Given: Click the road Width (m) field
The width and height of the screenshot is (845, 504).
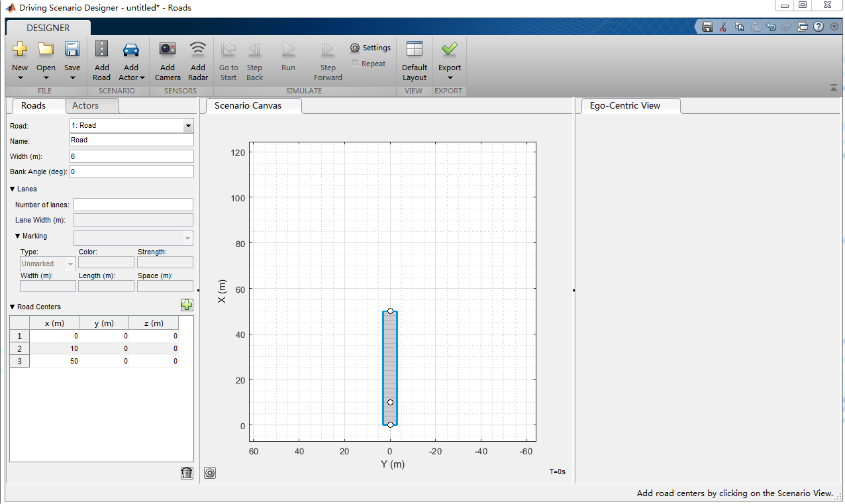Looking at the screenshot, I should [x=132, y=156].
